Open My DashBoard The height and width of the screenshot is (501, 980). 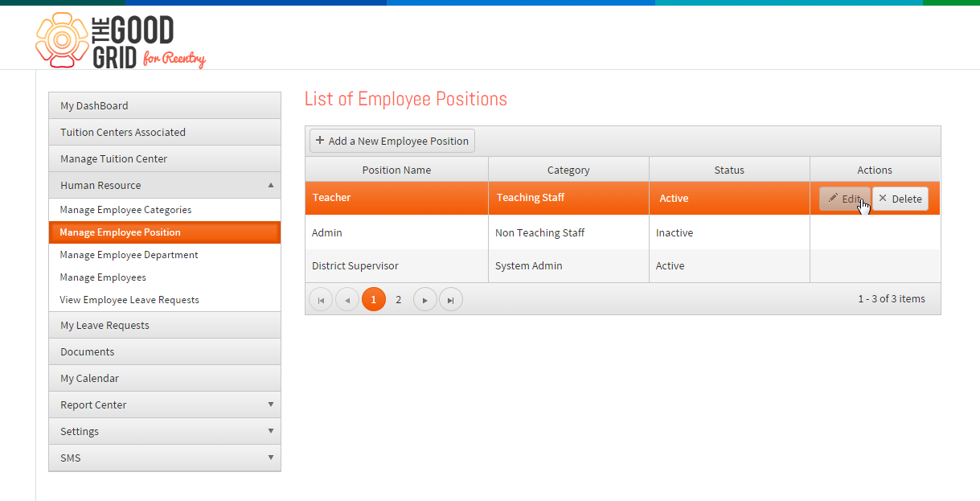(x=165, y=105)
